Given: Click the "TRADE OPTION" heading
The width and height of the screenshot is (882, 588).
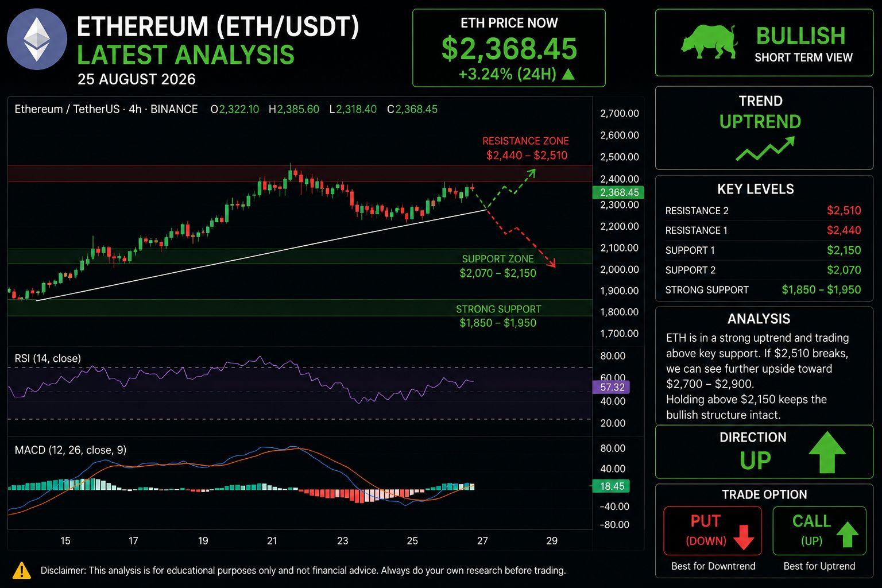Looking at the screenshot, I should coord(764,495).
